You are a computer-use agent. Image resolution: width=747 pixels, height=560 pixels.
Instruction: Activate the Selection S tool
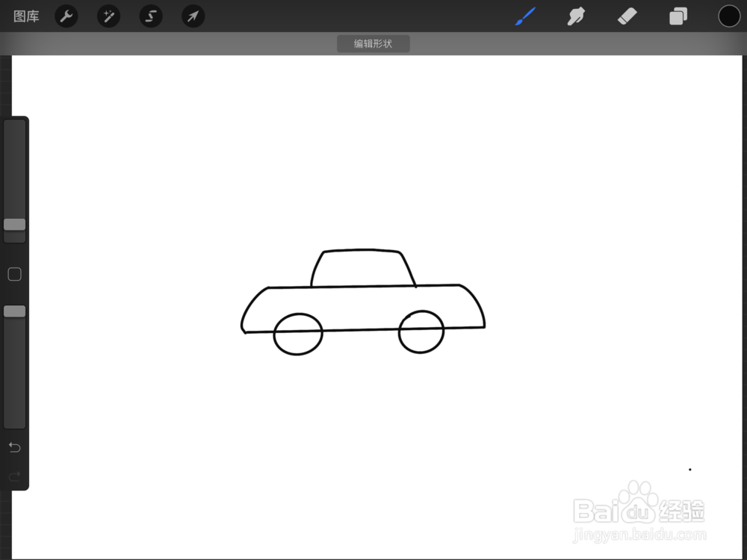click(x=151, y=16)
